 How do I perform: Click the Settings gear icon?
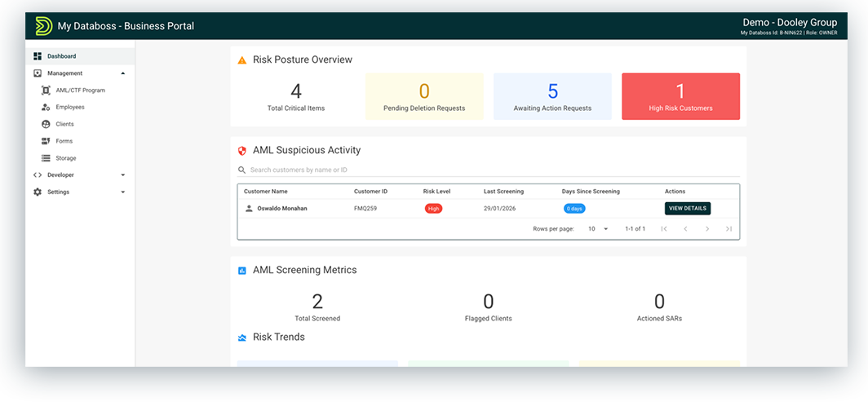point(38,192)
